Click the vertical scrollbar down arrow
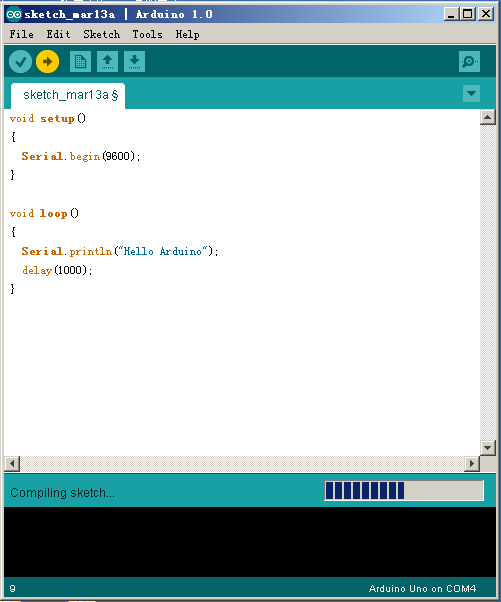 point(488,448)
